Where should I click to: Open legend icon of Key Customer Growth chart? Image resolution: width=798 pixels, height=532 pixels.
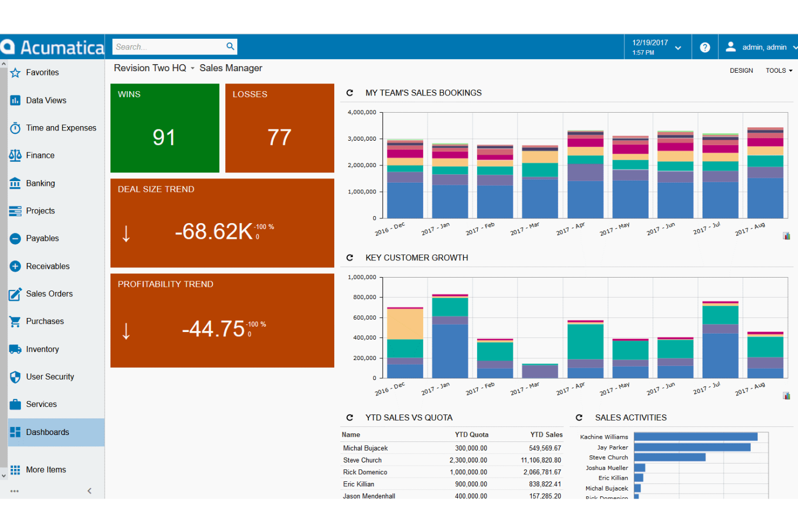click(x=787, y=396)
